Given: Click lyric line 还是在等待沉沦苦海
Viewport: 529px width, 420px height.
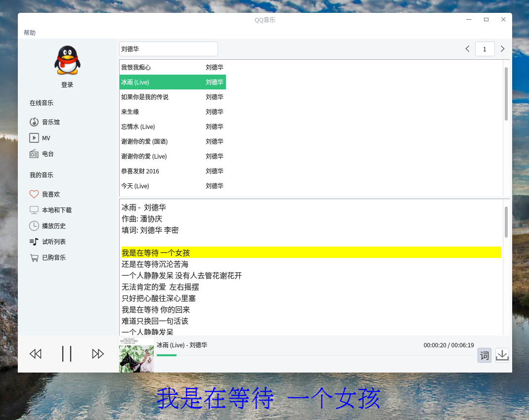Looking at the screenshot, I should click(155, 264).
